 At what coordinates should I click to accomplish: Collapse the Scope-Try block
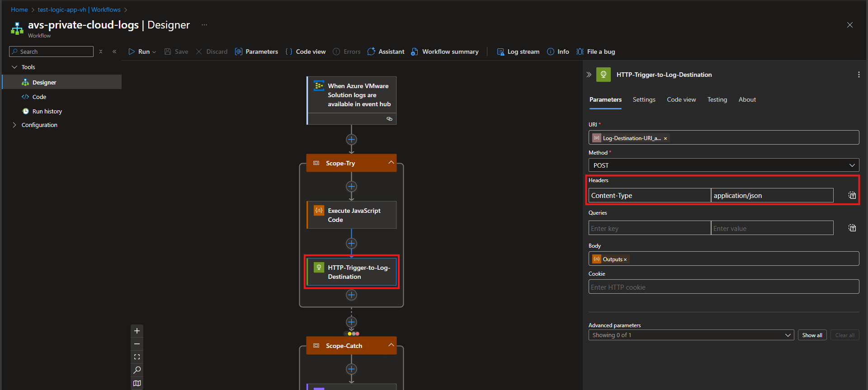tap(391, 163)
